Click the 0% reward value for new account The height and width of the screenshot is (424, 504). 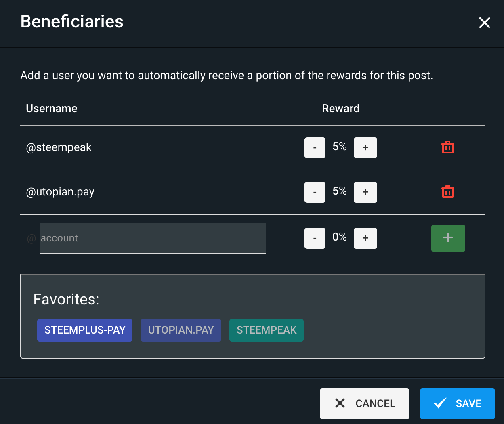coord(340,237)
